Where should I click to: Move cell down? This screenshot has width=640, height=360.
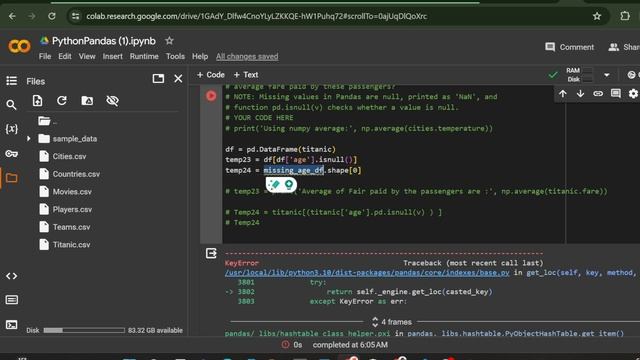tap(580, 94)
